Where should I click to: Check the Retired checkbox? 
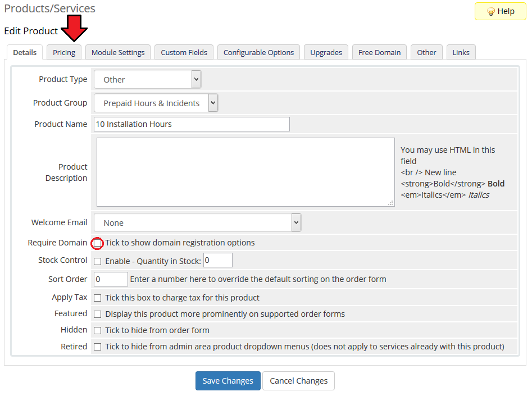click(97, 347)
